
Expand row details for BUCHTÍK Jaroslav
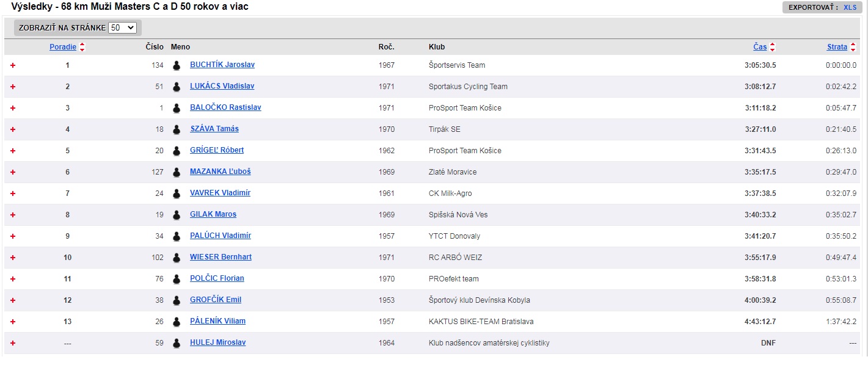(x=13, y=65)
